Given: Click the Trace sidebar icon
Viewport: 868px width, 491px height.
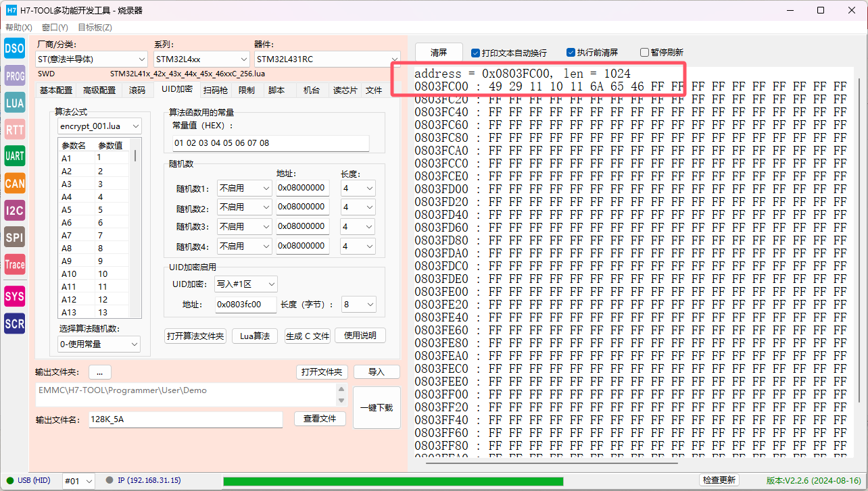Looking at the screenshot, I should (x=15, y=264).
